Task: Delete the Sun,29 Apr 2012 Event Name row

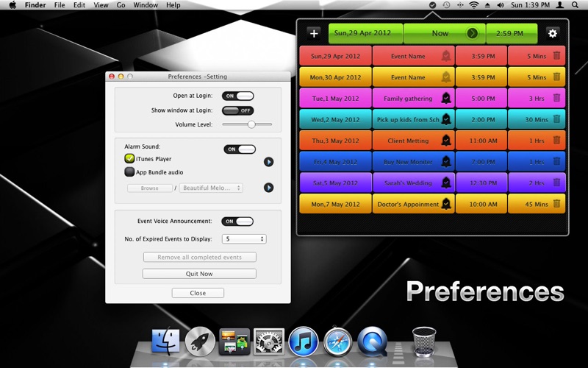Action: pos(556,56)
